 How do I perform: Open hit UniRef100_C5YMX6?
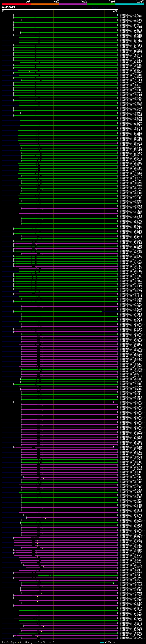[131, 17]
